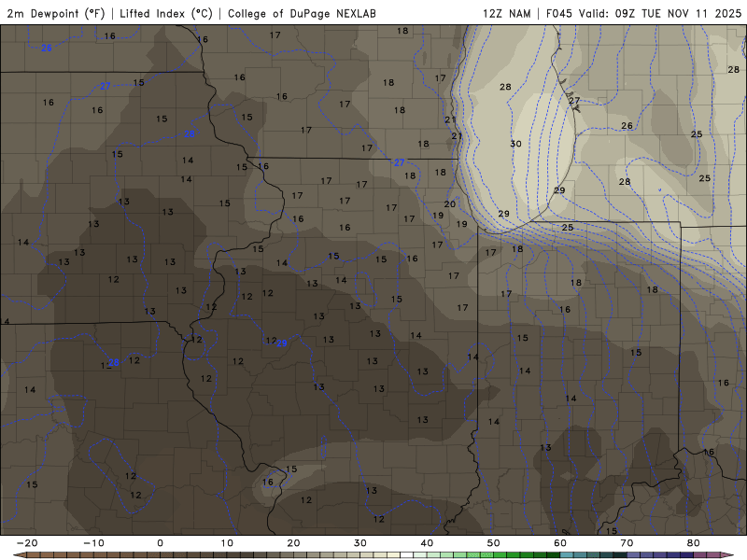Click the 40 label on the color scale

coord(427,543)
